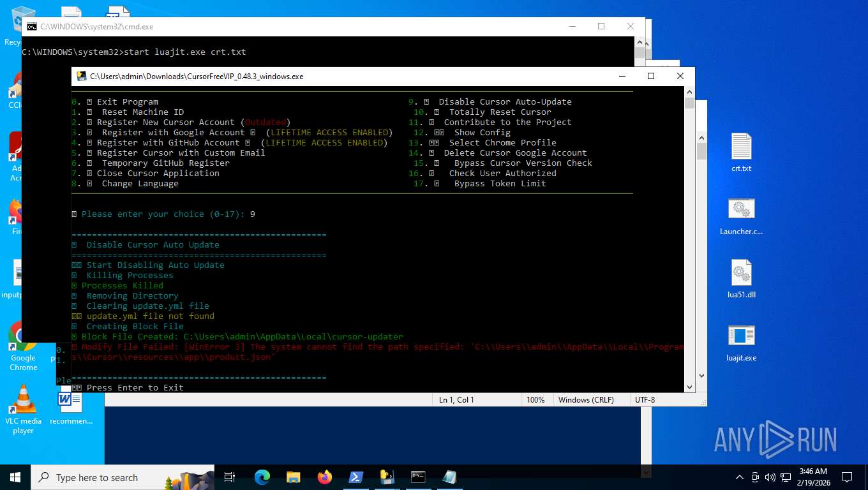Click 'Register Cursor with Custom Email' line
This screenshot has width=868, height=490.
[x=168, y=153]
